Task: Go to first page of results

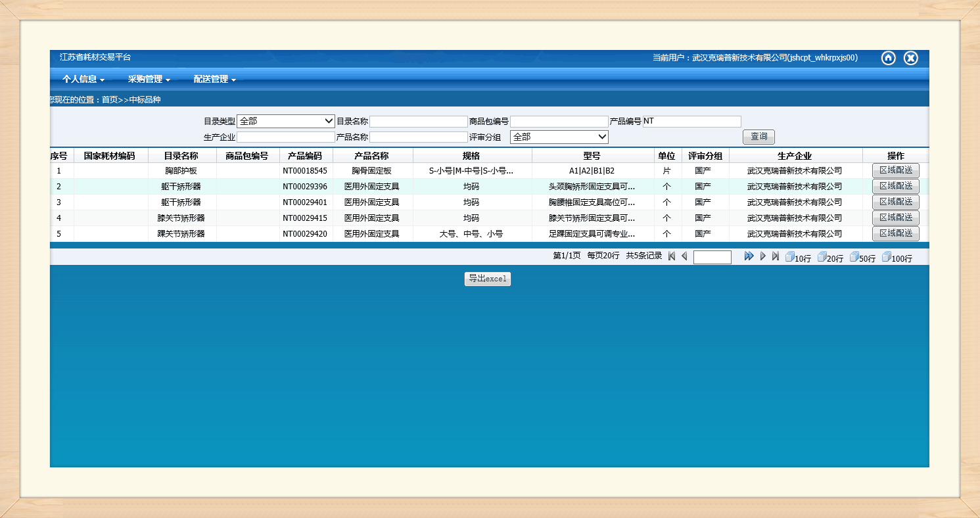Action: (x=672, y=256)
